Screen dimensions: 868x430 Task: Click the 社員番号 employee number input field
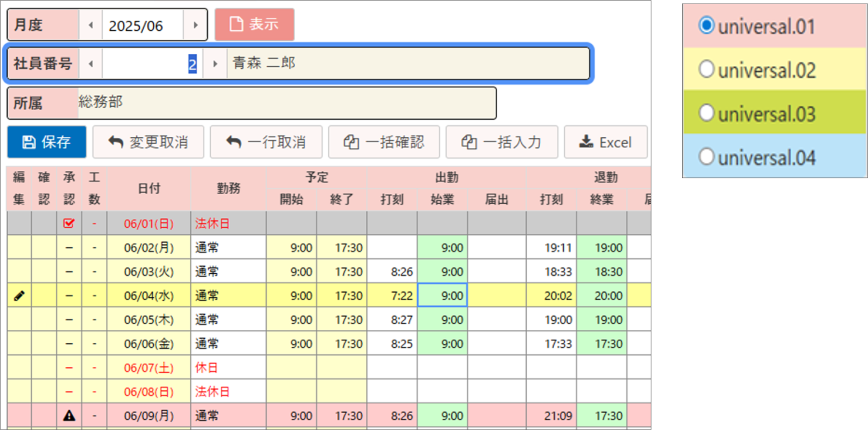pos(152,64)
